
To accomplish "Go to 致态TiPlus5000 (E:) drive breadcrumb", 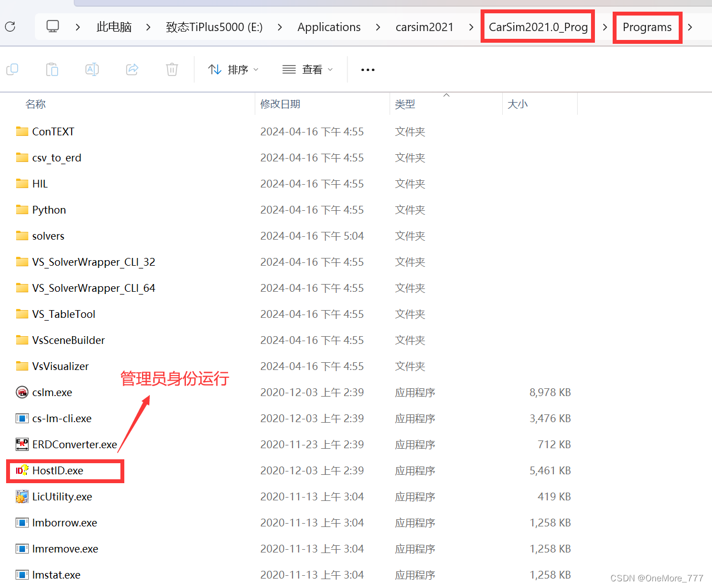I will click(214, 27).
